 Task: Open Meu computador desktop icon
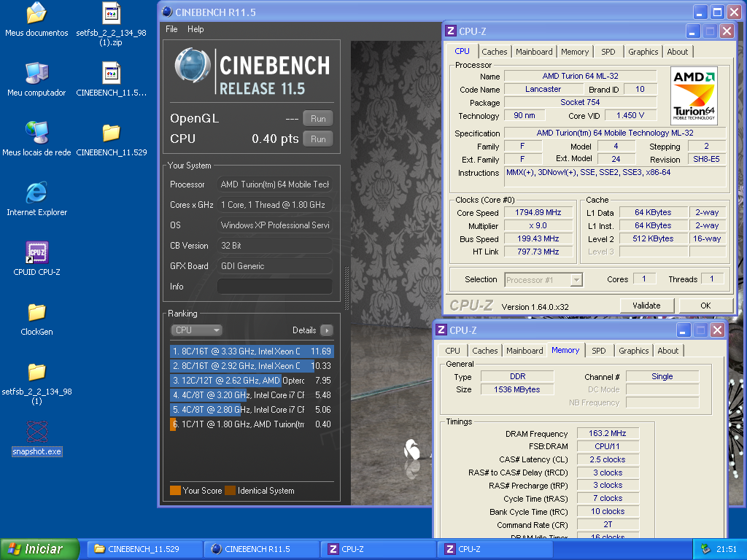pos(36,73)
